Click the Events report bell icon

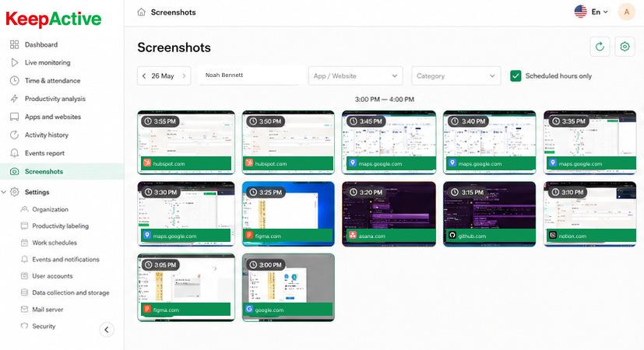pos(14,153)
